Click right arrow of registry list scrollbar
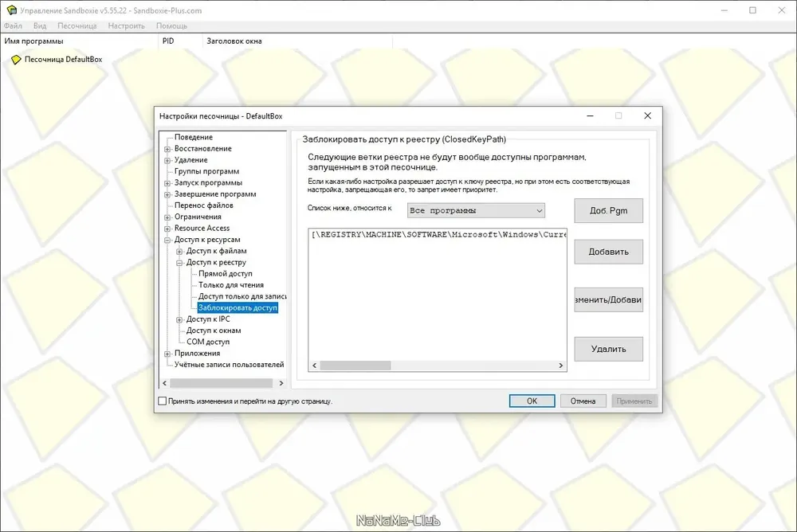 click(x=560, y=366)
